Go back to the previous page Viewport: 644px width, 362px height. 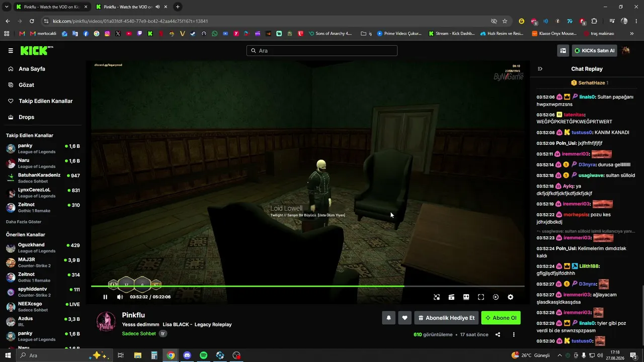(8, 21)
